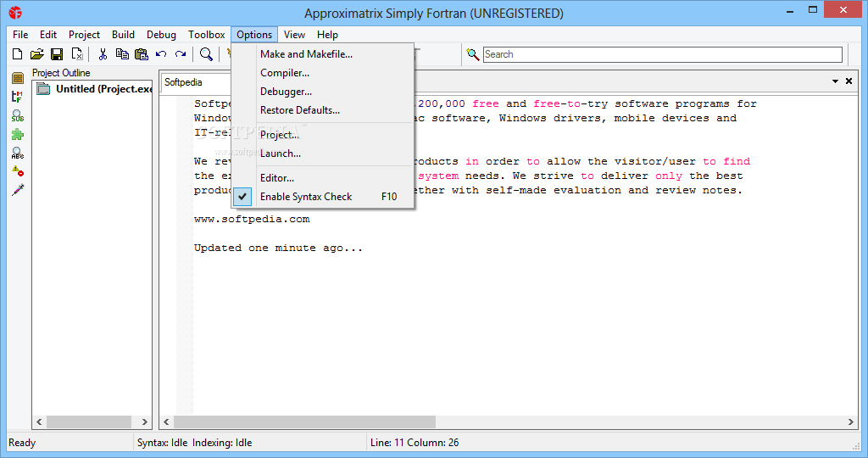868x458 pixels.
Task: Show the project outline panel via the drawer icon
Action: pos(18,78)
